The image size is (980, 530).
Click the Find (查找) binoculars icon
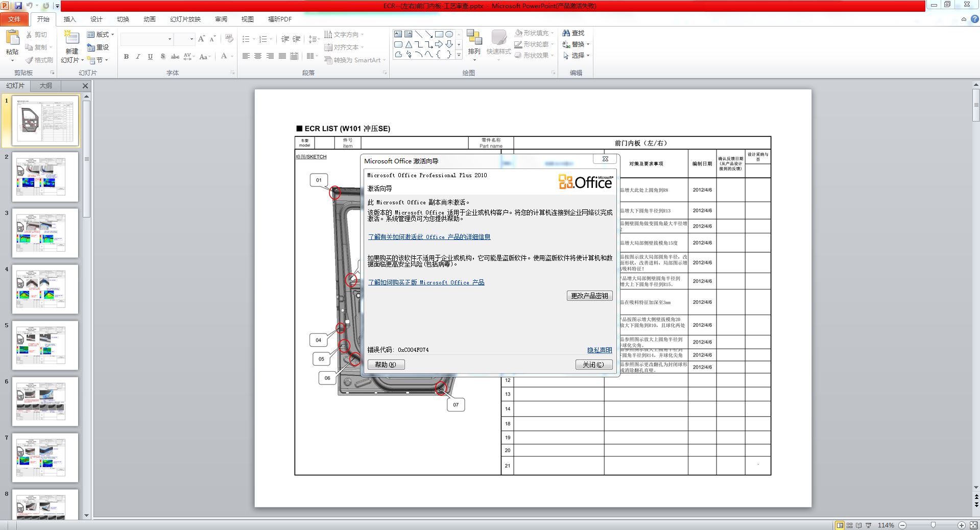pyautogui.click(x=566, y=33)
